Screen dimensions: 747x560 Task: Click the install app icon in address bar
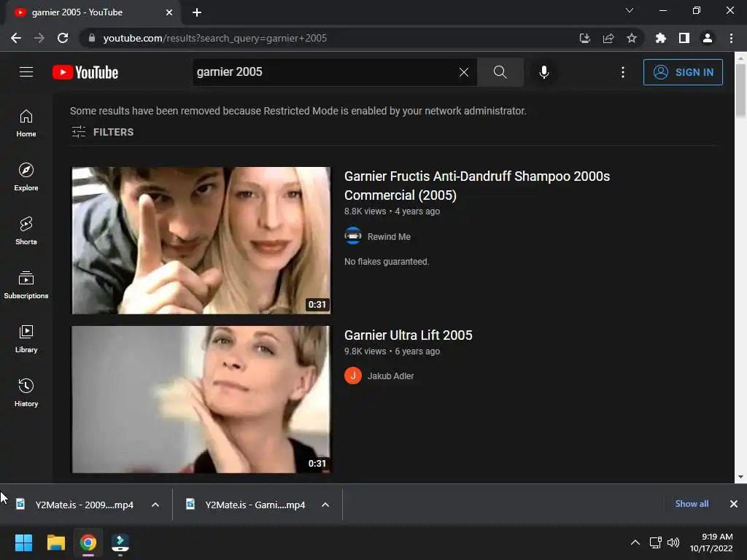584,38
